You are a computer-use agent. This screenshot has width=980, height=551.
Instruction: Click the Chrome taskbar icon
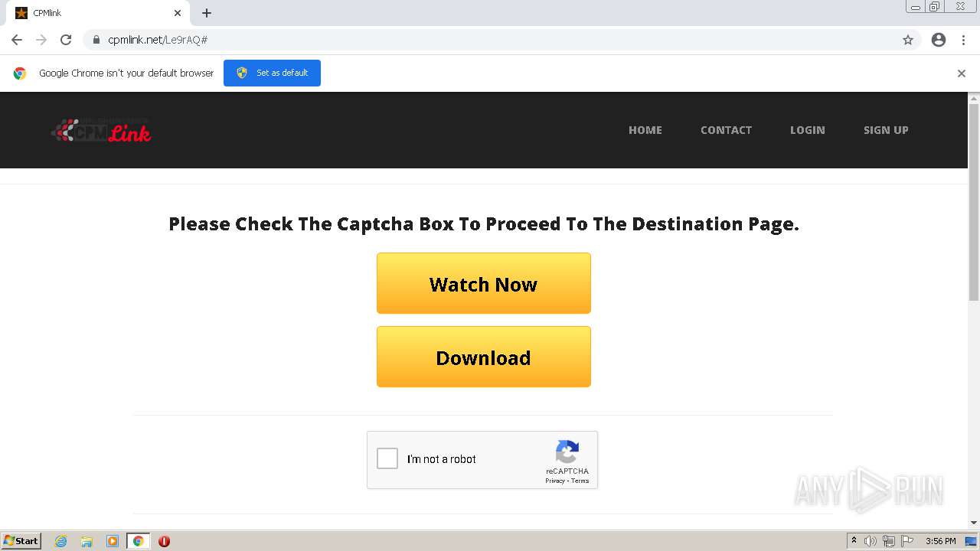[x=138, y=541]
